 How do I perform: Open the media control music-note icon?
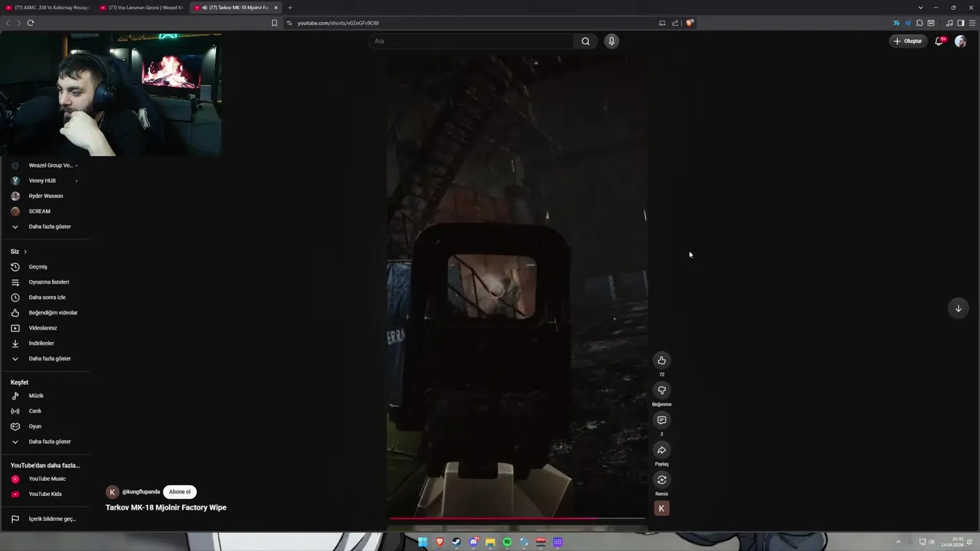(x=949, y=23)
